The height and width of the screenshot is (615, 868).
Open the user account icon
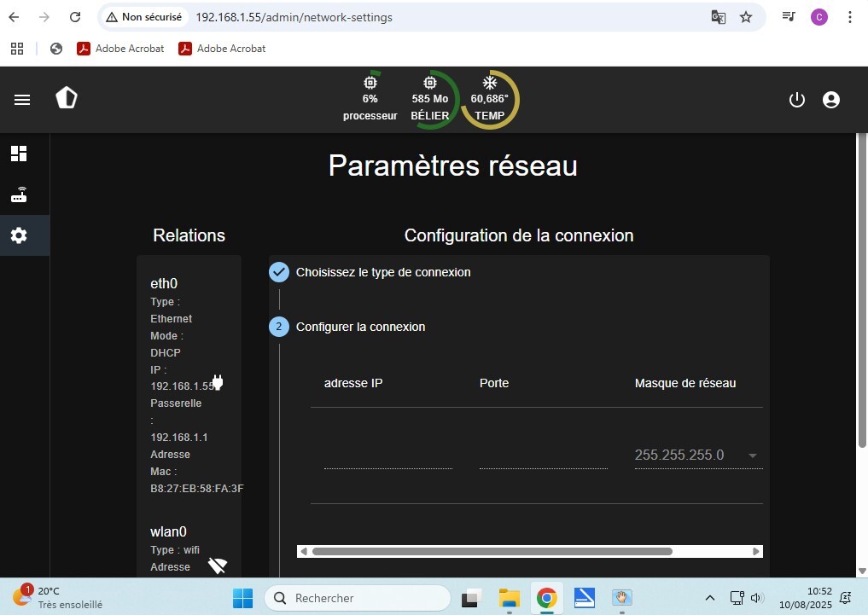click(x=830, y=100)
